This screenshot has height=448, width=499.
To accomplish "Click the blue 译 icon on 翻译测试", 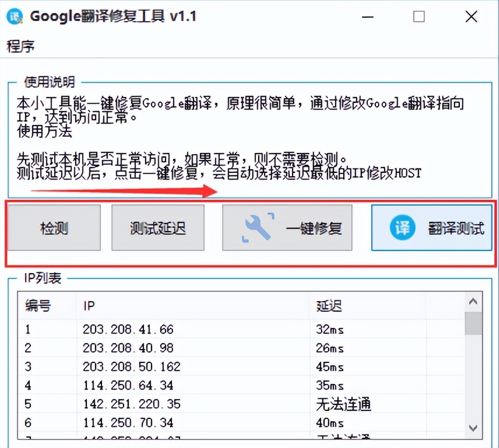I will (402, 228).
